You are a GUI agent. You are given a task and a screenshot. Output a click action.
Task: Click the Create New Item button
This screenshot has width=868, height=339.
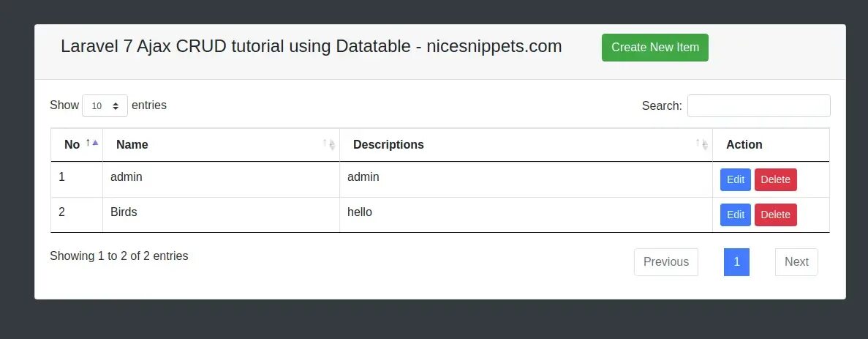654,48
